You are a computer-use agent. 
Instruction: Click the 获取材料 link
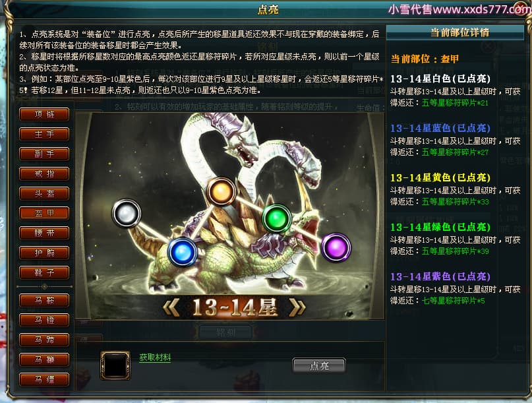(x=155, y=357)
